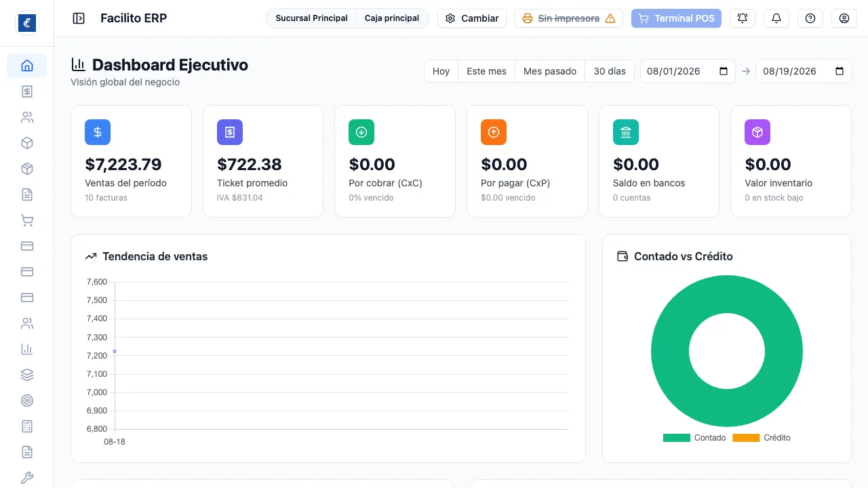Select the Mes pasado range tab
This screenshot has width=868, height=488.
coord(550,71)
